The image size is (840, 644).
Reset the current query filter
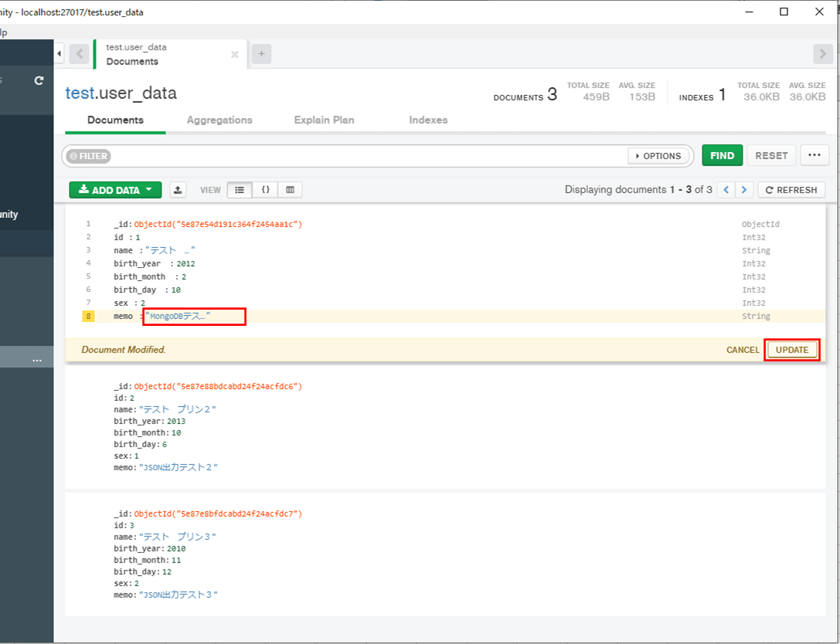(x=771, y=154)
